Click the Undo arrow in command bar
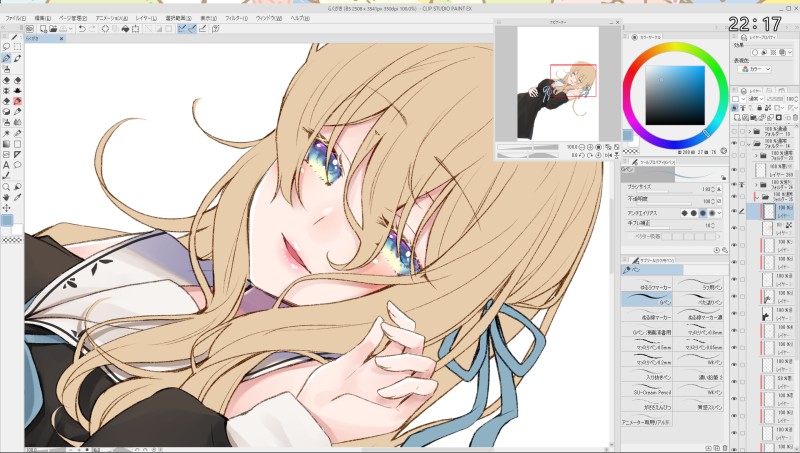 (82, 29)
